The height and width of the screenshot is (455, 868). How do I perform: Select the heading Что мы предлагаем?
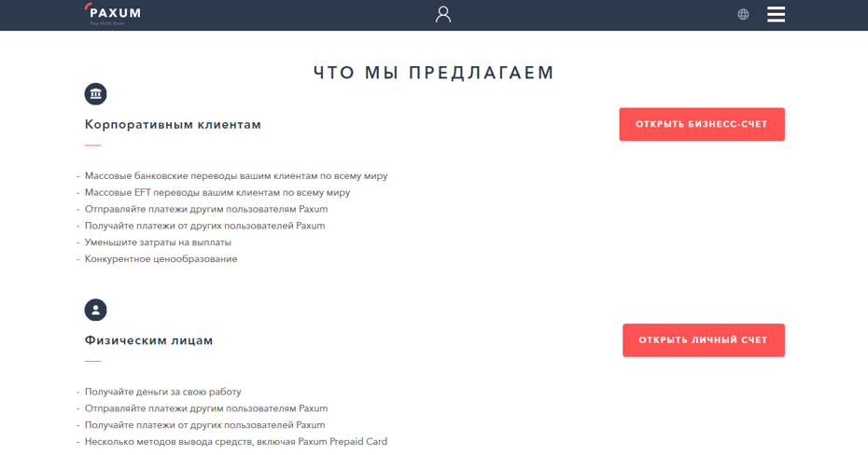point(433,73)
